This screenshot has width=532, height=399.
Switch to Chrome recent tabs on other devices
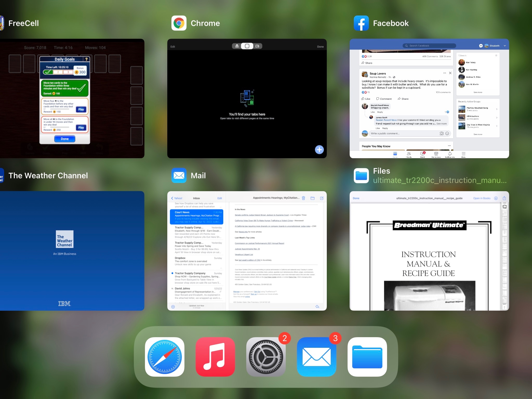pyautogui.click(x=257, y=46)
